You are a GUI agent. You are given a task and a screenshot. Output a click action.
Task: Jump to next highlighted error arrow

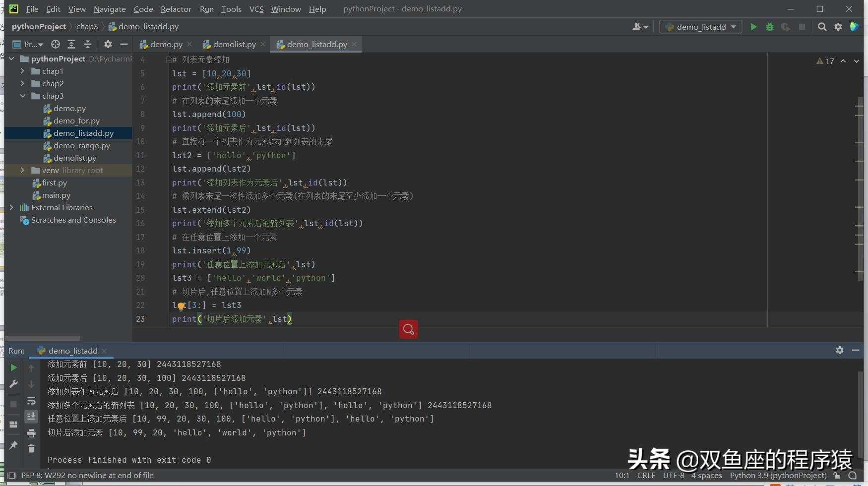(857, 61)
